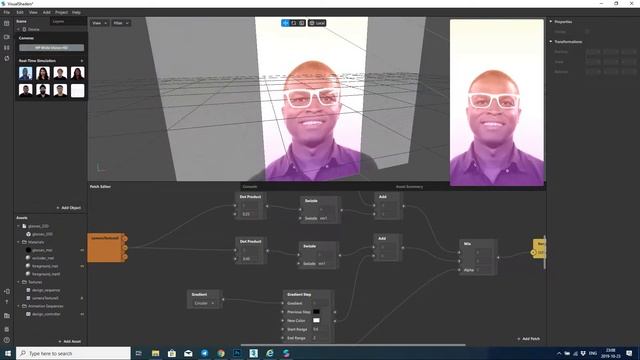Open Photoshop from the taskbar
Image resolution: width=640 pixels, height=360 pixels.
coord(237,353)
